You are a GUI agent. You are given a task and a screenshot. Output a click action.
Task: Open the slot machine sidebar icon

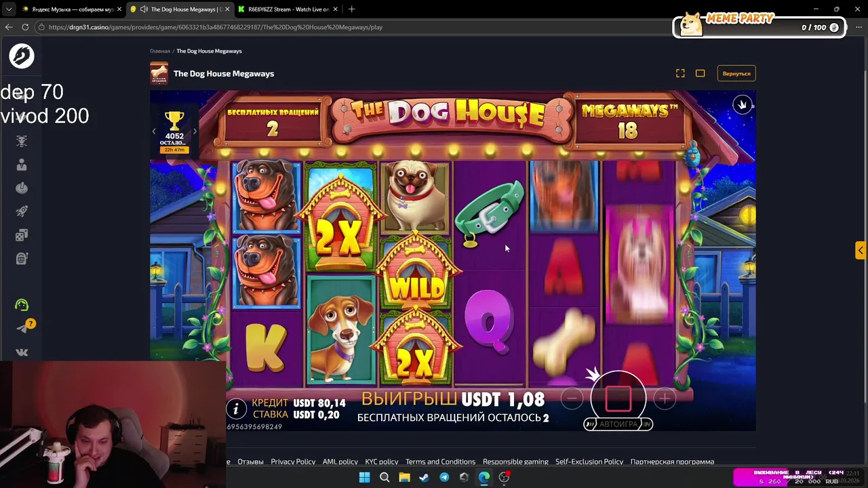pos(22,258)
